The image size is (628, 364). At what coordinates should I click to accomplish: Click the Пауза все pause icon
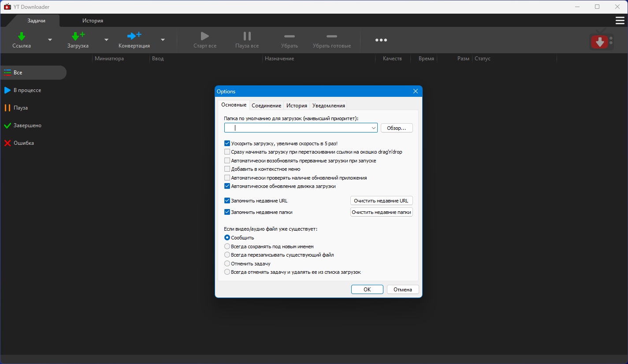[x=247, y=36]
